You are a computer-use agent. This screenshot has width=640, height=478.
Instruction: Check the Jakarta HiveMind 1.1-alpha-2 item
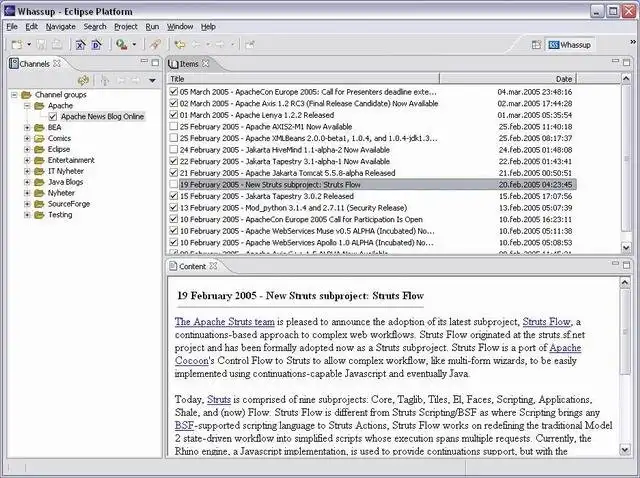click(173, 149)
